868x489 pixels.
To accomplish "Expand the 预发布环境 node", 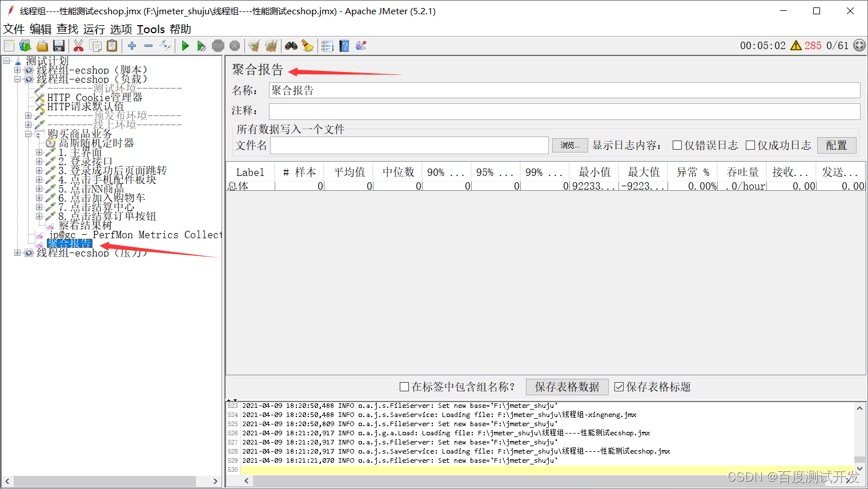I will [x=28, y=115].
